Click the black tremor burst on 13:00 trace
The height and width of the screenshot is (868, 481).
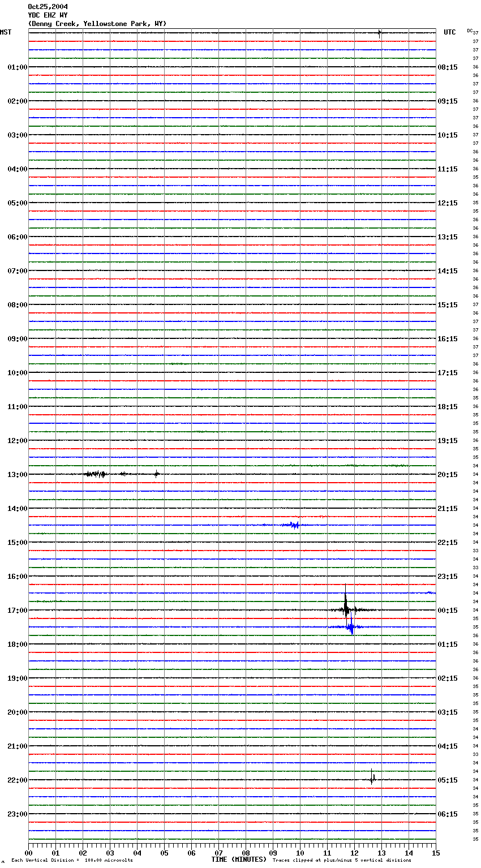coord(95,474)
